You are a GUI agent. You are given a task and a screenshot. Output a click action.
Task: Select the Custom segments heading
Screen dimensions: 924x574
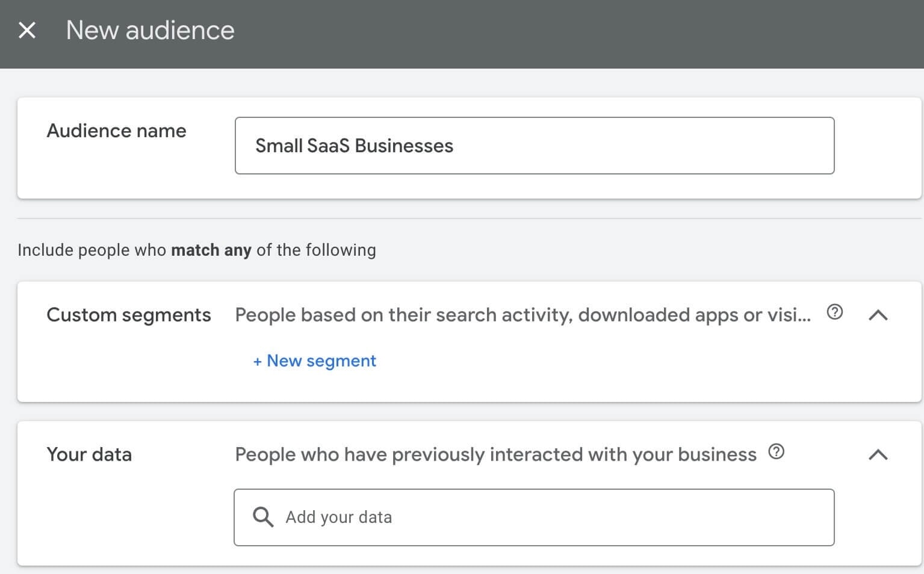tap(128, 315)
